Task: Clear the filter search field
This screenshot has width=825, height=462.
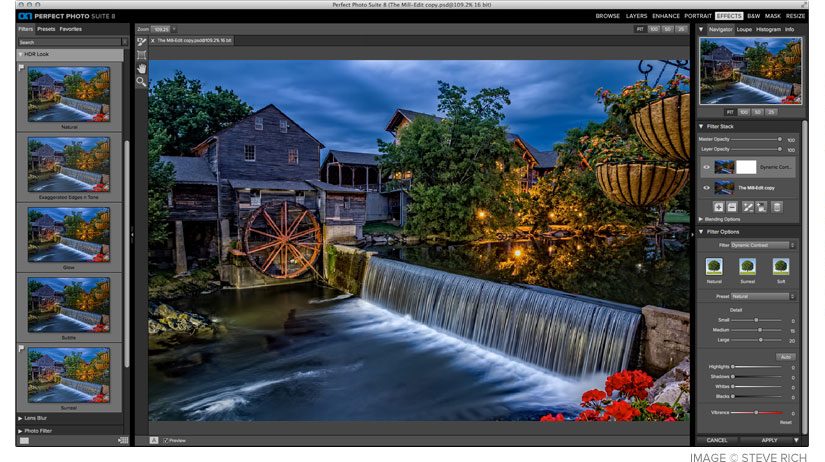Action: point(125,42)
